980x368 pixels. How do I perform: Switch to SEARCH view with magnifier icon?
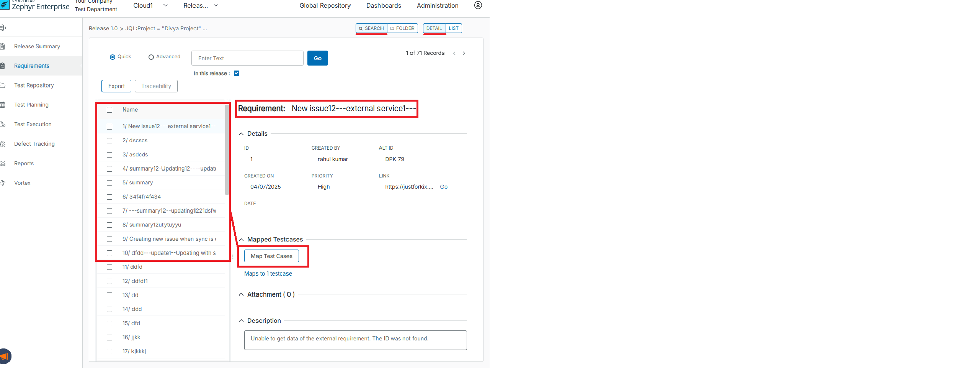pyautogui.click(x=371, y=28)
